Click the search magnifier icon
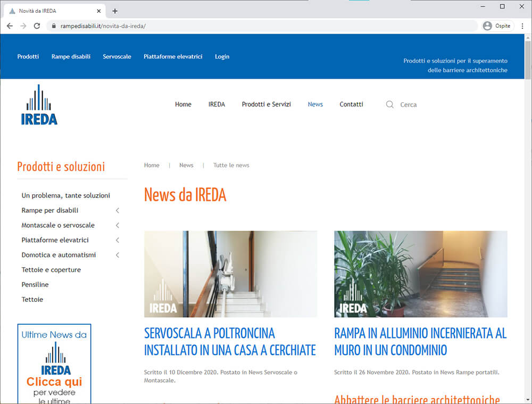This screenshot has width=532, height=404. pos(390,104)
